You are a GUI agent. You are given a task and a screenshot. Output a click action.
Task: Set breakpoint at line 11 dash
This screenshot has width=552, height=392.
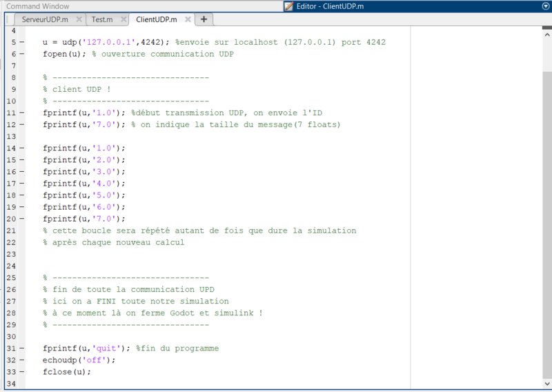coord(21,113)
